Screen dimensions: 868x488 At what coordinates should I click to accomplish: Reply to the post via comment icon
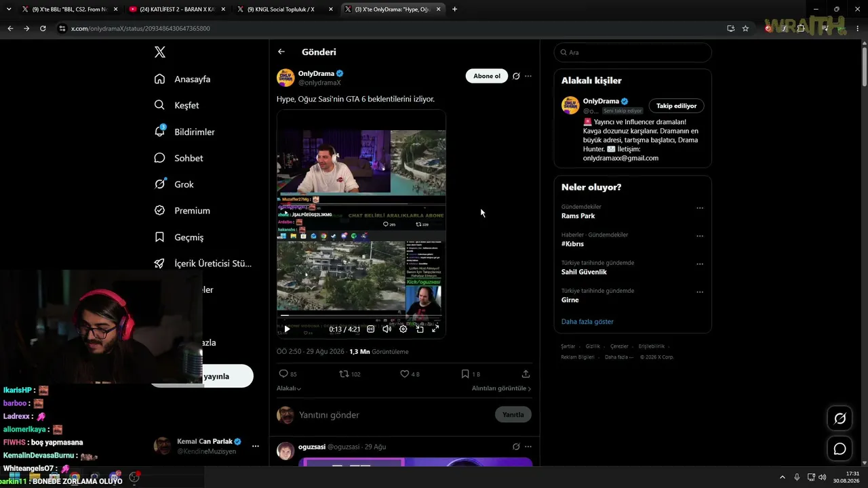(x=283, y=373)
